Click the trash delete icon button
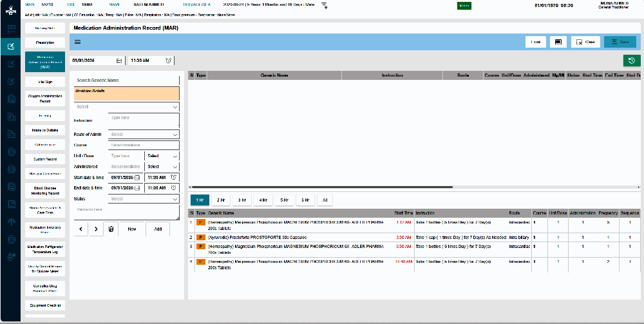This screenshot has height=324, width=644. tap(111, 229)
